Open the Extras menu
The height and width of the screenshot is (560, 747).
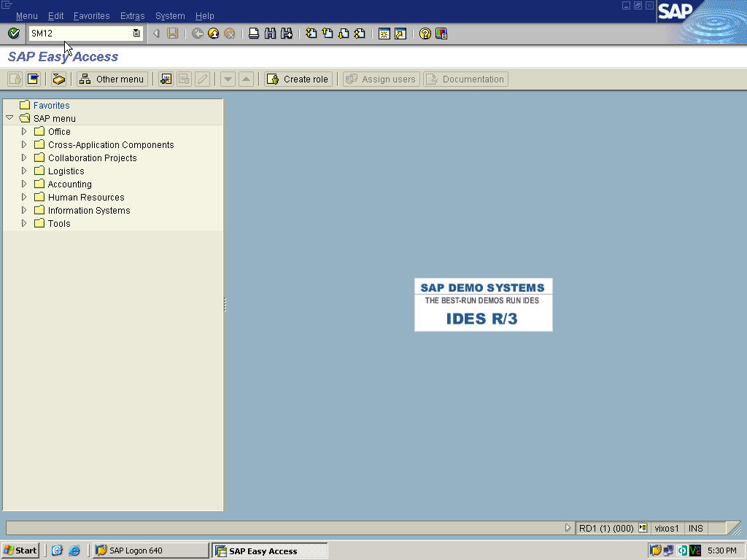(x=132, y=15)
